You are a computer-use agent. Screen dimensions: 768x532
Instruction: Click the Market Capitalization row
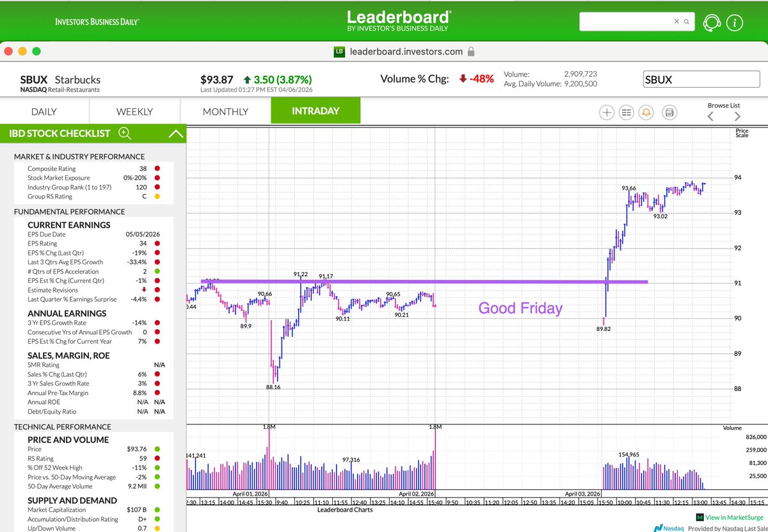click(93, 510)
